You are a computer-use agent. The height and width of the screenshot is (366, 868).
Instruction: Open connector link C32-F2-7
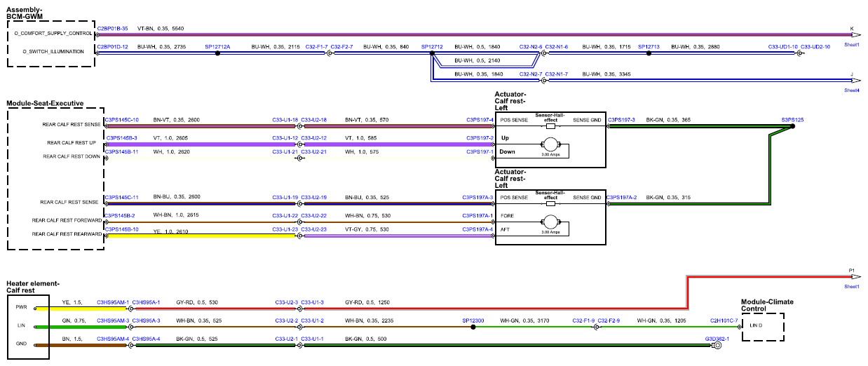pyautogui.click(x=341, y=46)
